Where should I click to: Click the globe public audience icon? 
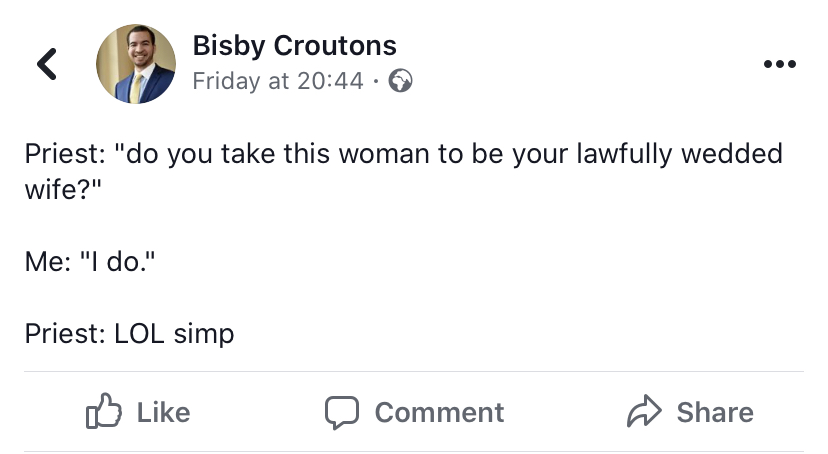pyautogui.click(x=400, y=81)
